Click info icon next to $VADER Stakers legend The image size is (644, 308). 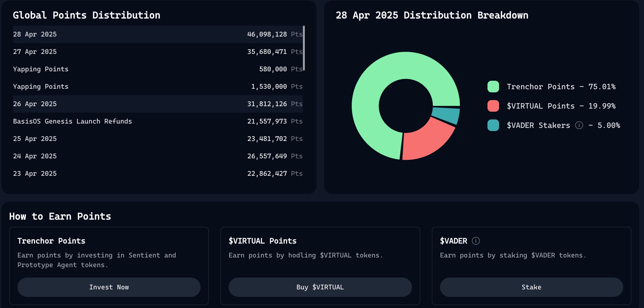point(579,125)
